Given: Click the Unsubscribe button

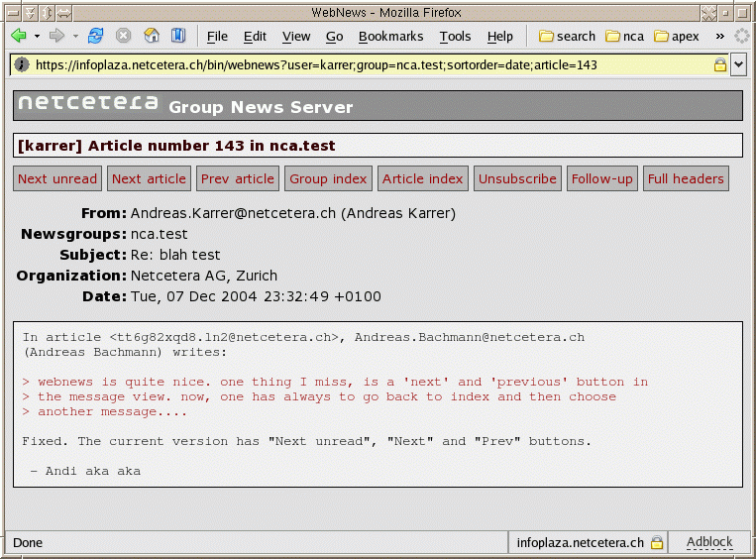Looking at the screenshot, I should tap(517, 179).
